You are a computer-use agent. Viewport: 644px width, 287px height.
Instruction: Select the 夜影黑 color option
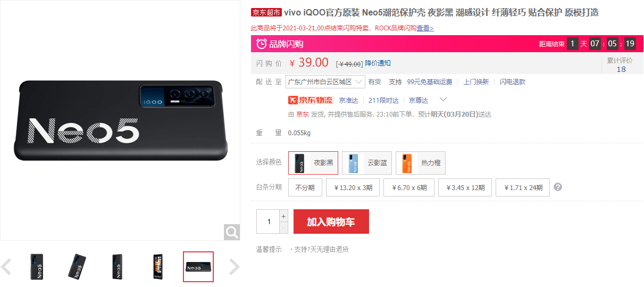click(x=313, y=163)
